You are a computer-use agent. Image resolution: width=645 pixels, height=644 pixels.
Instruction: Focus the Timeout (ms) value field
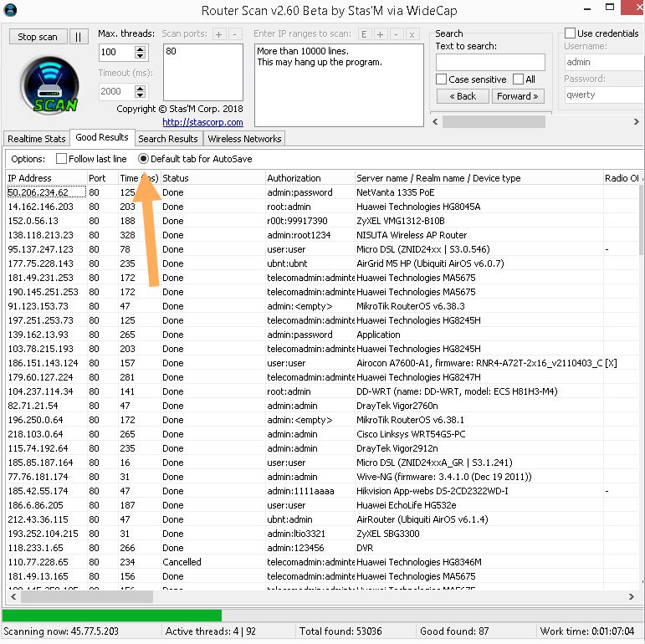[117, 91]
